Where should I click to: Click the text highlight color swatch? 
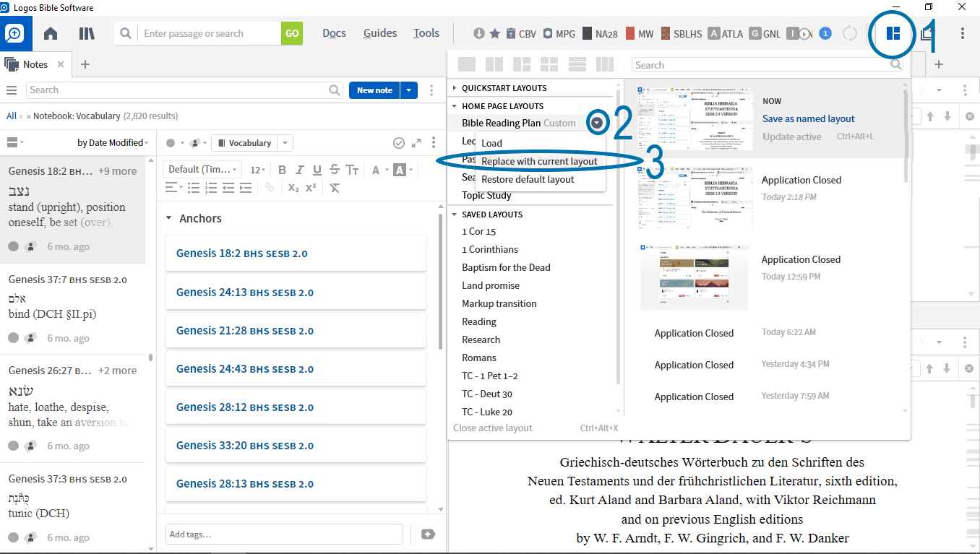pos(400,170)
